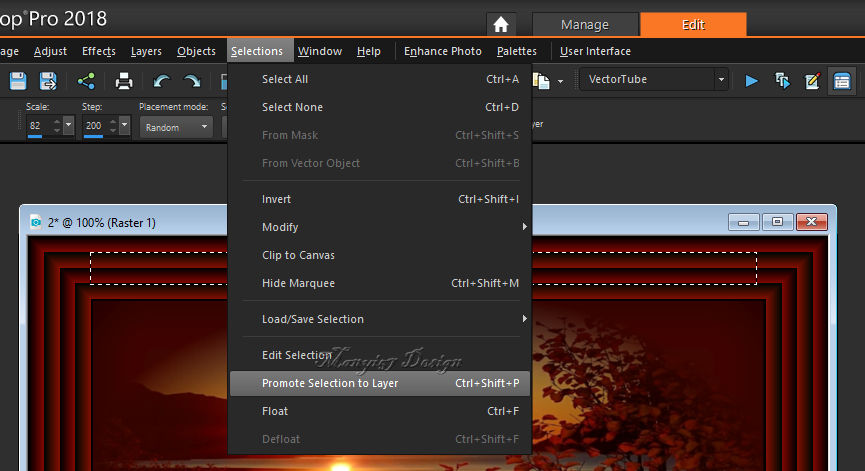This screenshot has width=865, height=471.
Task: Open the Enhance Photo menu
Action: click(x=442, y=51)
